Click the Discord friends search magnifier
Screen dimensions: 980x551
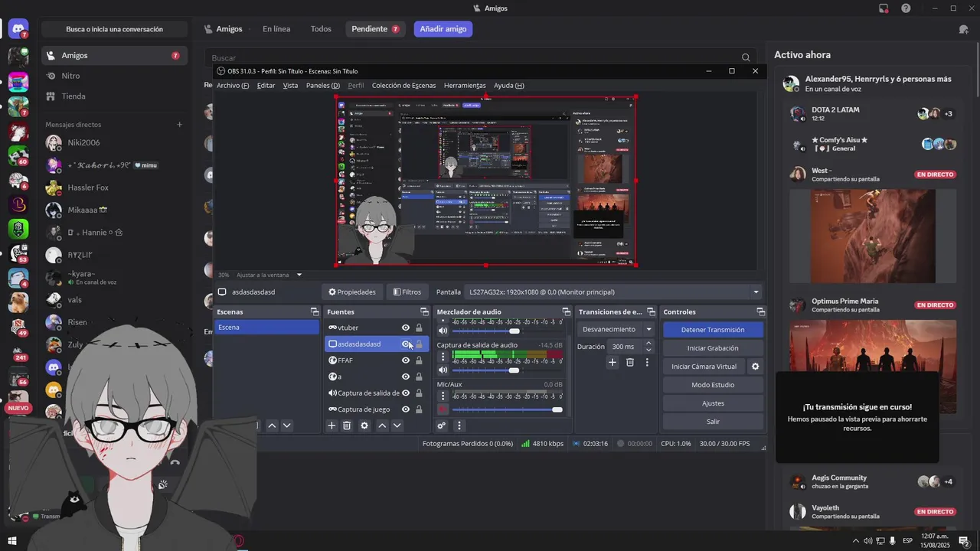click(x=746, y=57)
